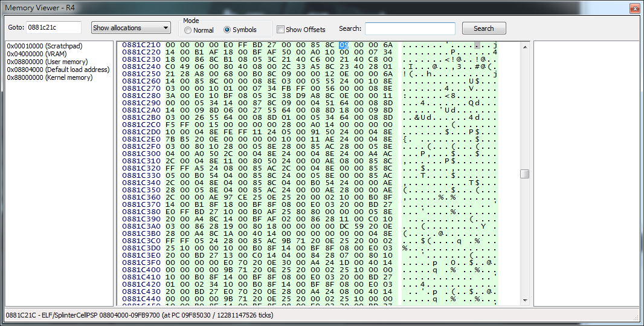This screenshot has height=326, width=644.
Task: Click address label 0881C2F0
Action: 141,146
